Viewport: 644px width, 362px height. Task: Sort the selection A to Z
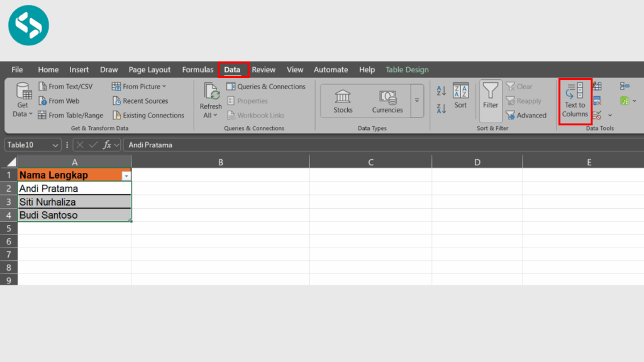440,90
